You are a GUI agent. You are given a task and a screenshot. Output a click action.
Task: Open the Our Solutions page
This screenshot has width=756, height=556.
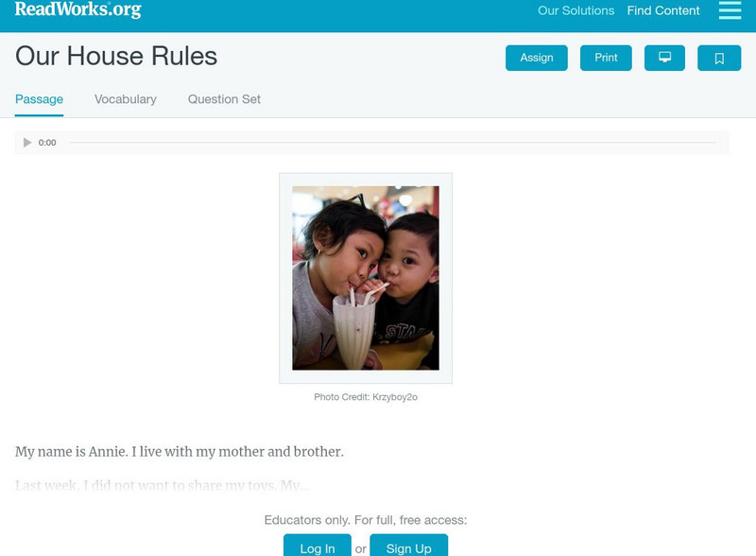pyautogui.click(x=576, y=10)
